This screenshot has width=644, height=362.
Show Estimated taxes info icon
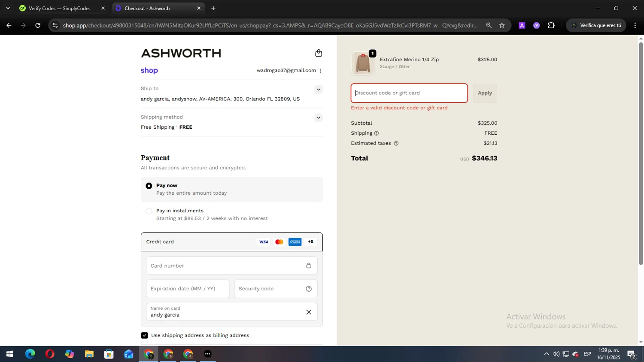(396, 143)
